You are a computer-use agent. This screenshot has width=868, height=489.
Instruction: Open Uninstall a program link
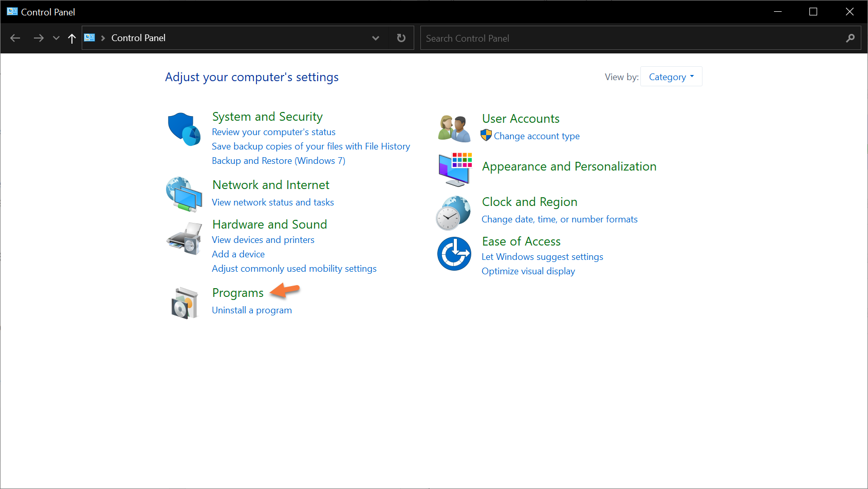(x=252, y=310)
